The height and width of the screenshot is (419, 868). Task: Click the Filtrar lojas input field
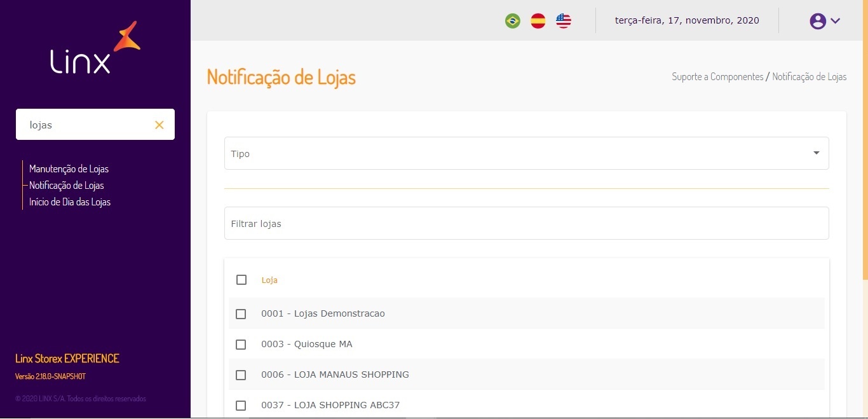pos(526,223)
